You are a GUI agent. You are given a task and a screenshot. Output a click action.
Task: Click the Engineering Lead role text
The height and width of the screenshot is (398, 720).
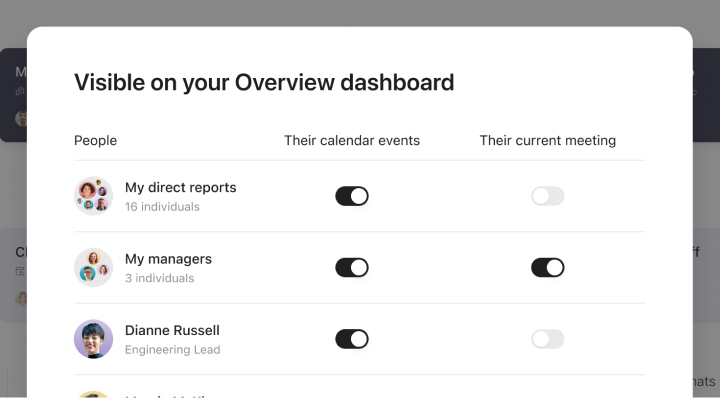173,350
